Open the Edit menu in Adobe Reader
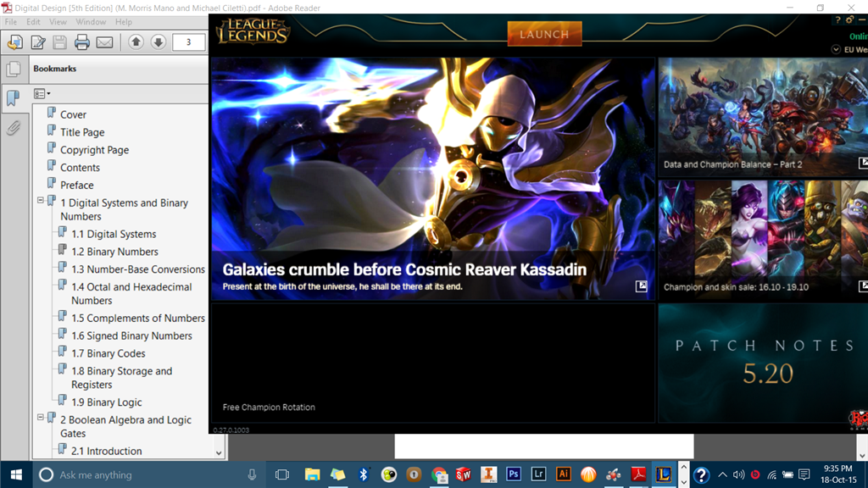868x488 pixels. [33, 22]
